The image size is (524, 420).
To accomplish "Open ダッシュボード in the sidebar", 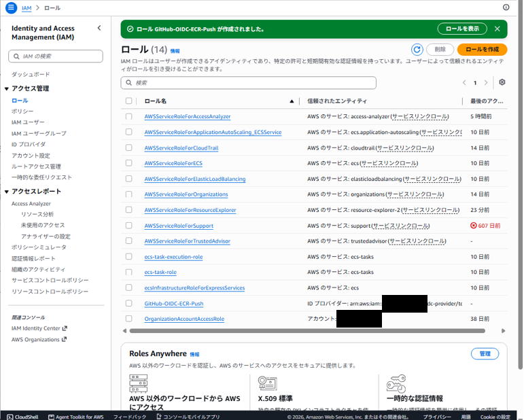I will tap(31, 74).
